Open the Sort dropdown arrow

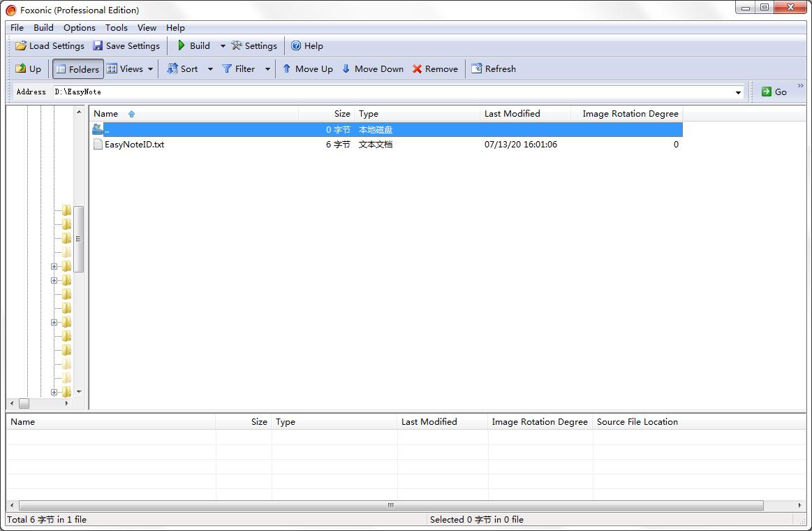pyautogui.click(x=210, y=69)
